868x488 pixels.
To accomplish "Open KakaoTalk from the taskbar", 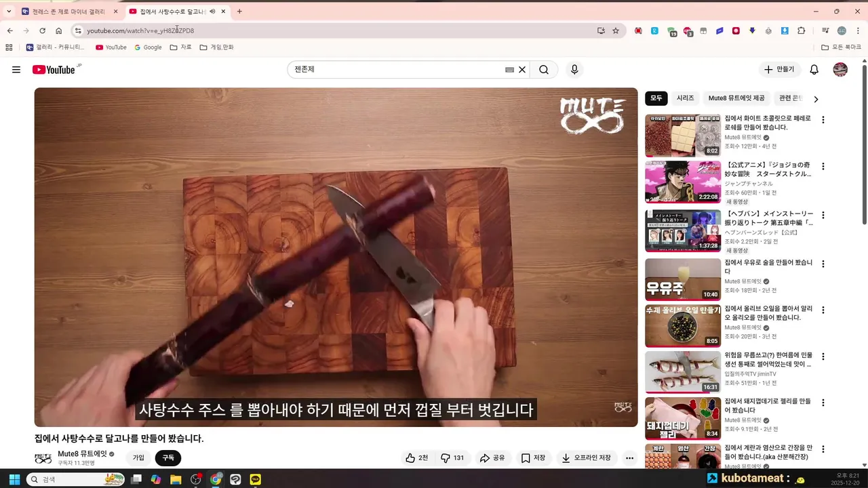I will 255,479.
